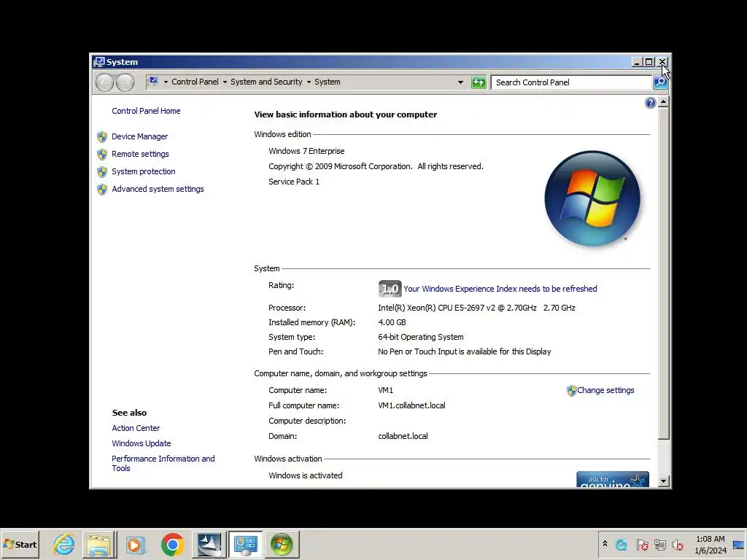Click the 'Windows 7 Enterprise' text
747x560 pixels.
click(x=306, y=151)
